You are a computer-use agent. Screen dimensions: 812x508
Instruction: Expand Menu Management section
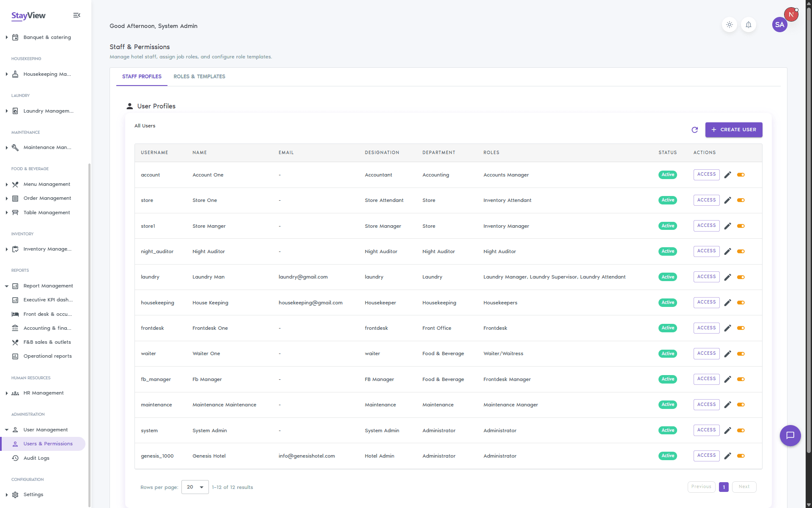(42, 184)
